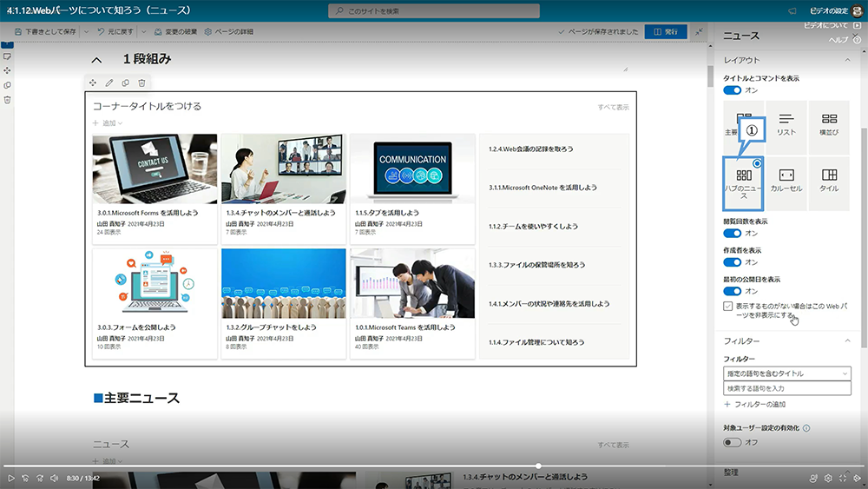Screen dimensions: 868x489
Task: Duplicate the web part using copy icon
Action: 126,83
